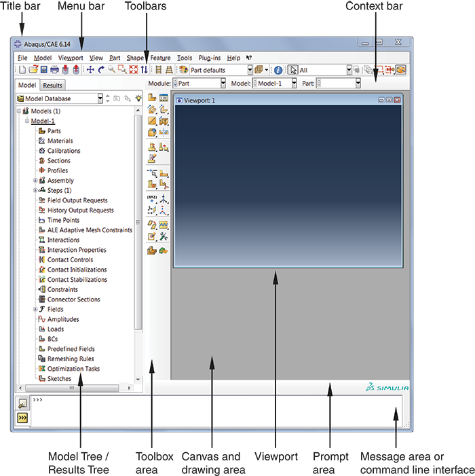
Task: Expand the Assembly tree node
Action: (35, 181)
